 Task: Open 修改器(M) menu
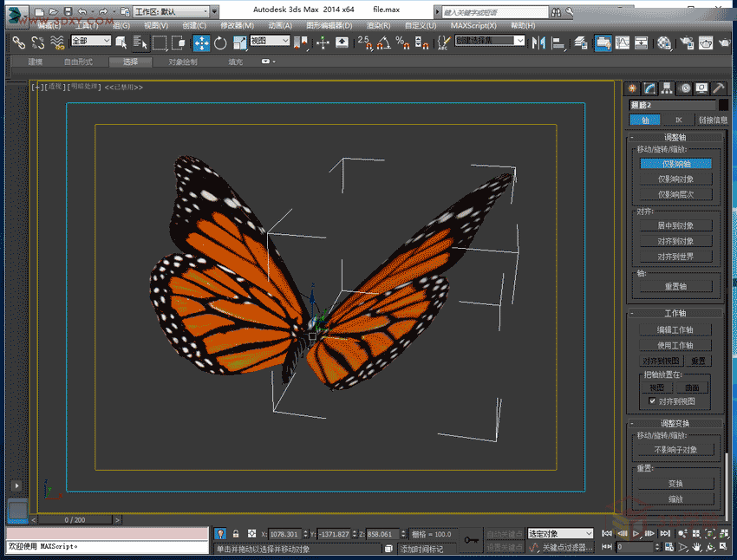[237, 25]
